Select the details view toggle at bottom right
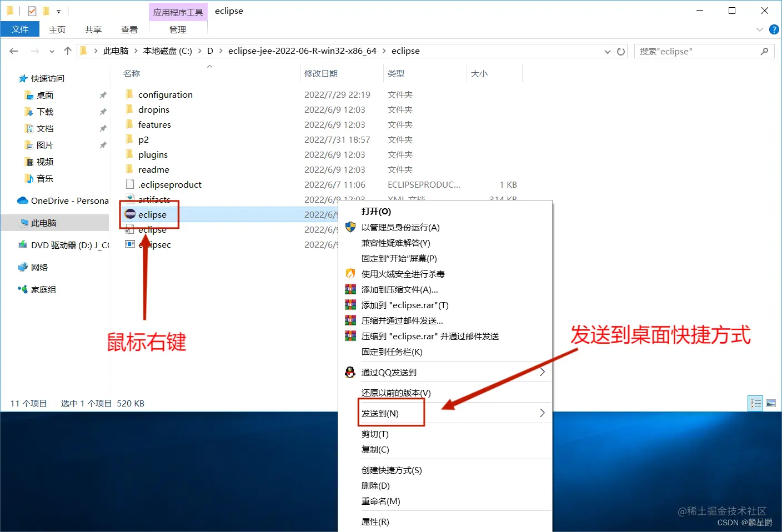782x532 pixels. [x=755, y=403]
